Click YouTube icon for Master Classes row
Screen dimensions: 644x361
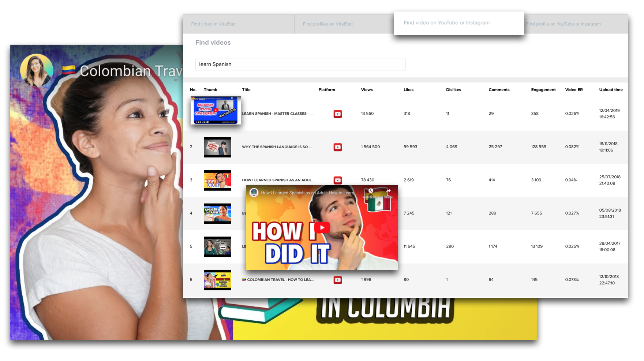point(338,114)
